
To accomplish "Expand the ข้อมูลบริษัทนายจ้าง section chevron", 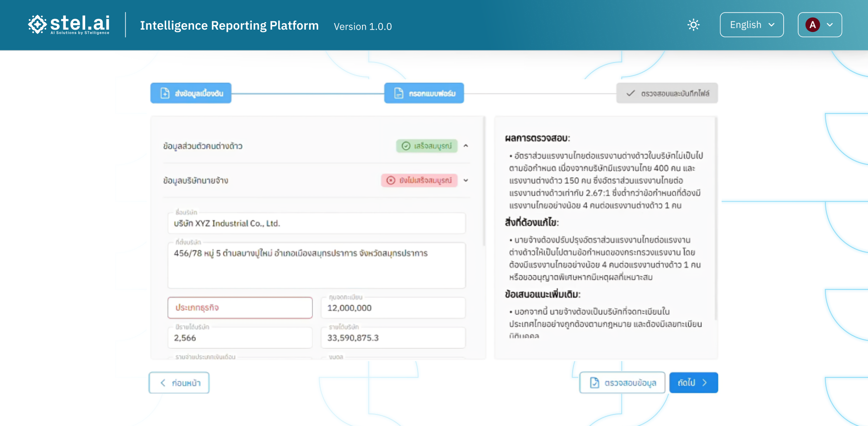I will tap(466, 180).
